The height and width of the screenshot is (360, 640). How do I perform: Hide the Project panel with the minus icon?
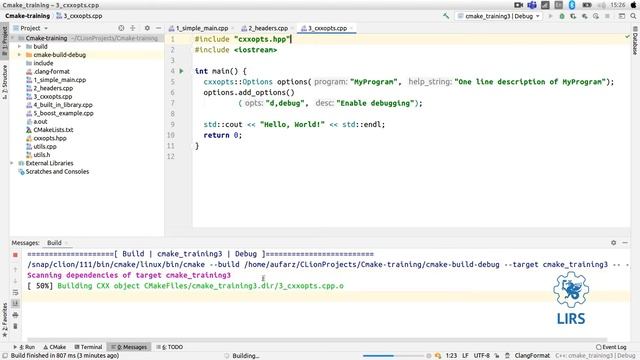158,28
